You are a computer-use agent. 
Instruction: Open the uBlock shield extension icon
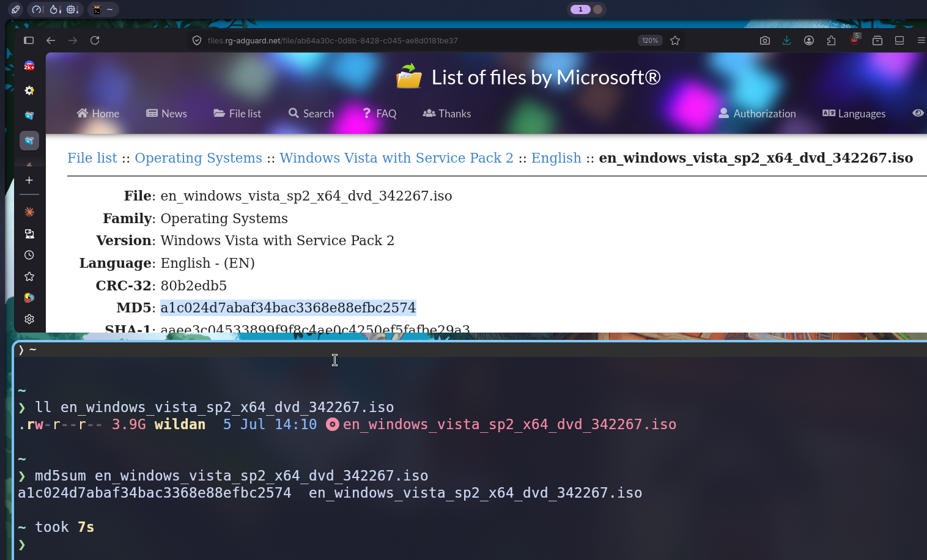(x=854, y=40)
